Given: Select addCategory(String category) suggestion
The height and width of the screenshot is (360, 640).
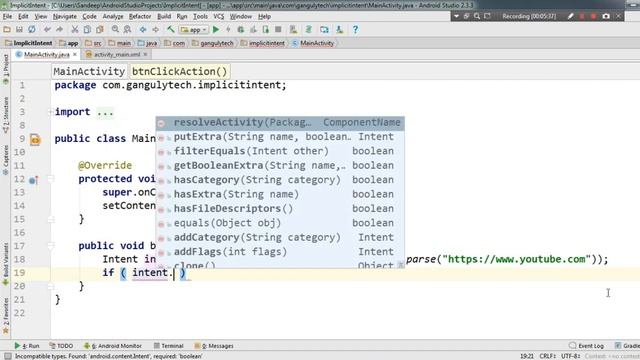Looking at the screenshot, I should pos(280,237).
